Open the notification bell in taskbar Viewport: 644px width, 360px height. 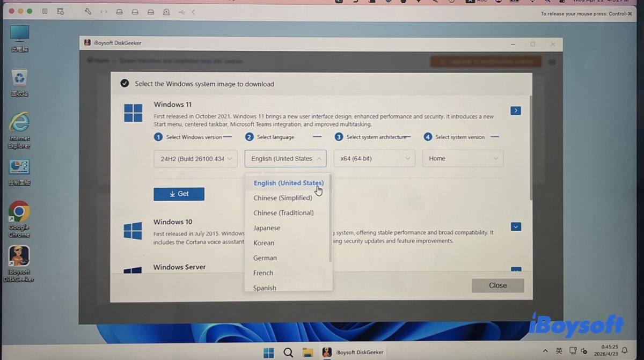pos(625,350)
